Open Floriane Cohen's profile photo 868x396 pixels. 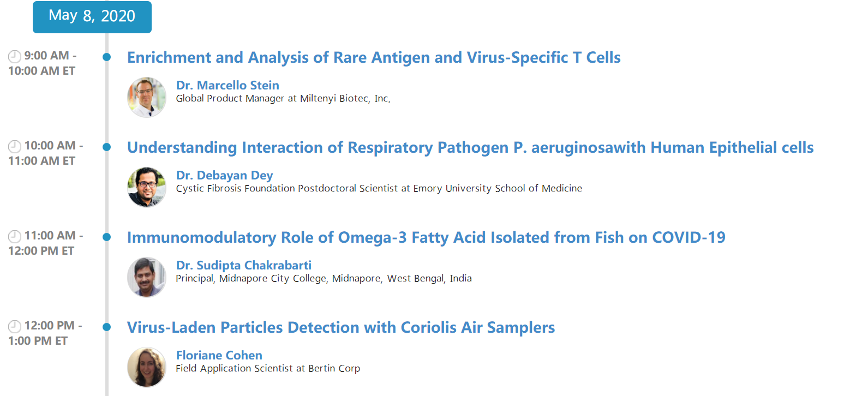pyautogui.click(x=147, y=367)
